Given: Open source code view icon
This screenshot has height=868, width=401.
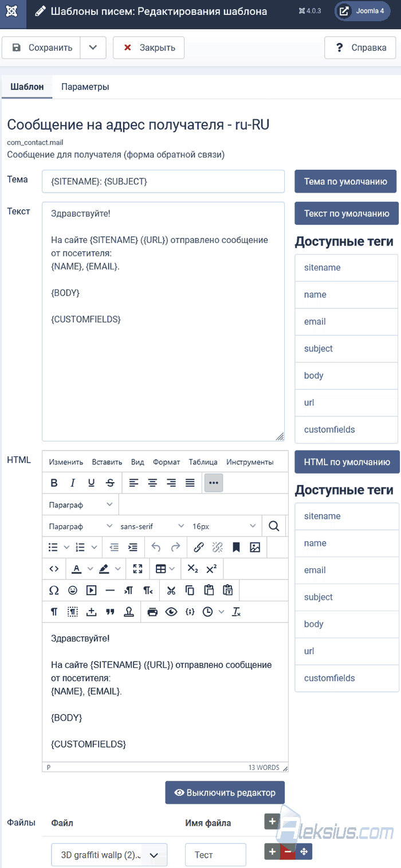Looking at the screenshot, I should (54, 569).
